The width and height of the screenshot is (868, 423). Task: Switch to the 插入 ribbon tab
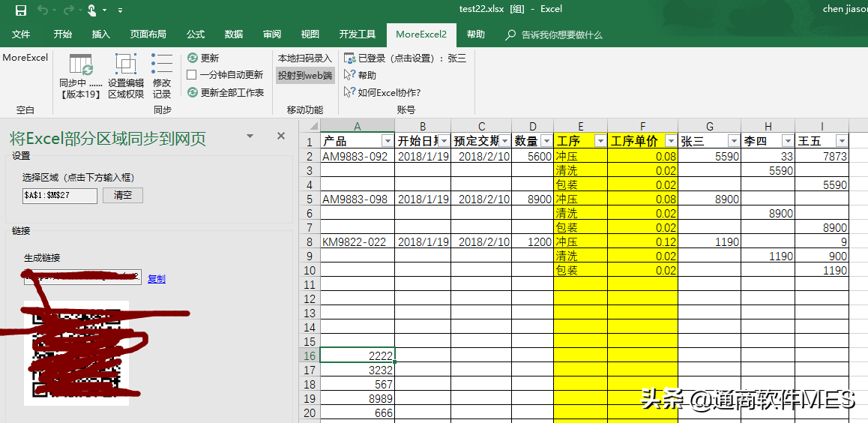pos(100,34)
